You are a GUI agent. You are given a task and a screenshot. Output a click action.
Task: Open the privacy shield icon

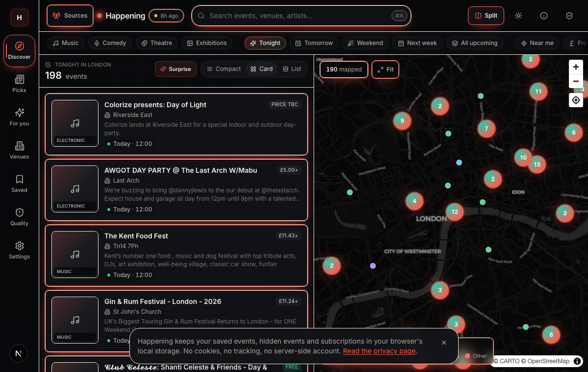[569, 16]
